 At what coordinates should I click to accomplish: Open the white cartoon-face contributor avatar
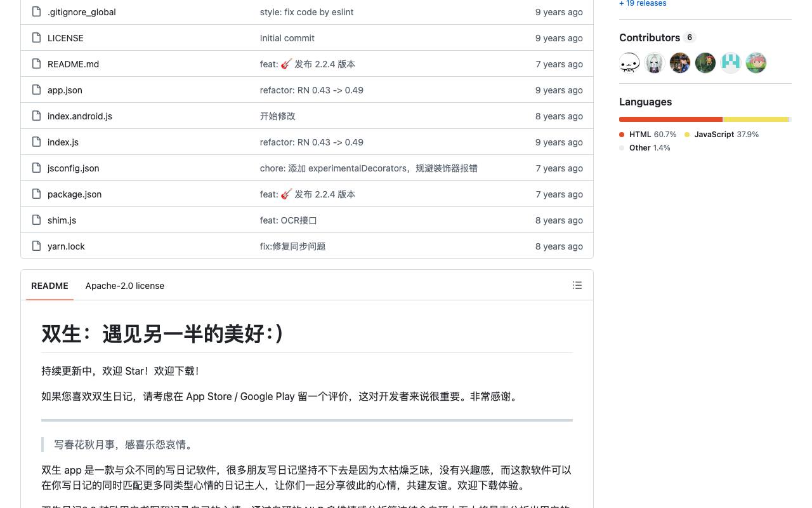[x=629, y=63]
